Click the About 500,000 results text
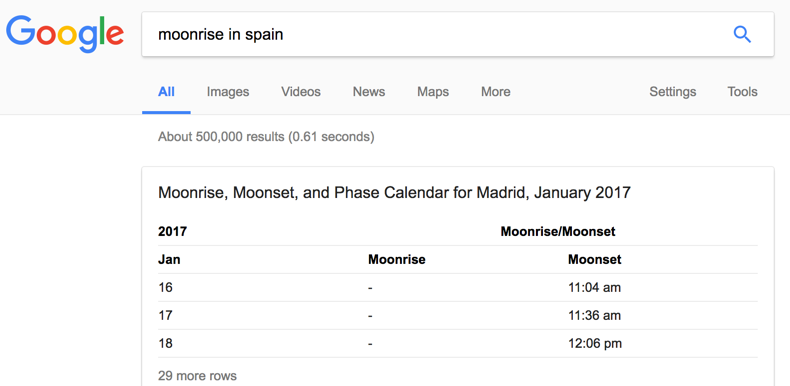790x386 pixels. click(266, 137)
